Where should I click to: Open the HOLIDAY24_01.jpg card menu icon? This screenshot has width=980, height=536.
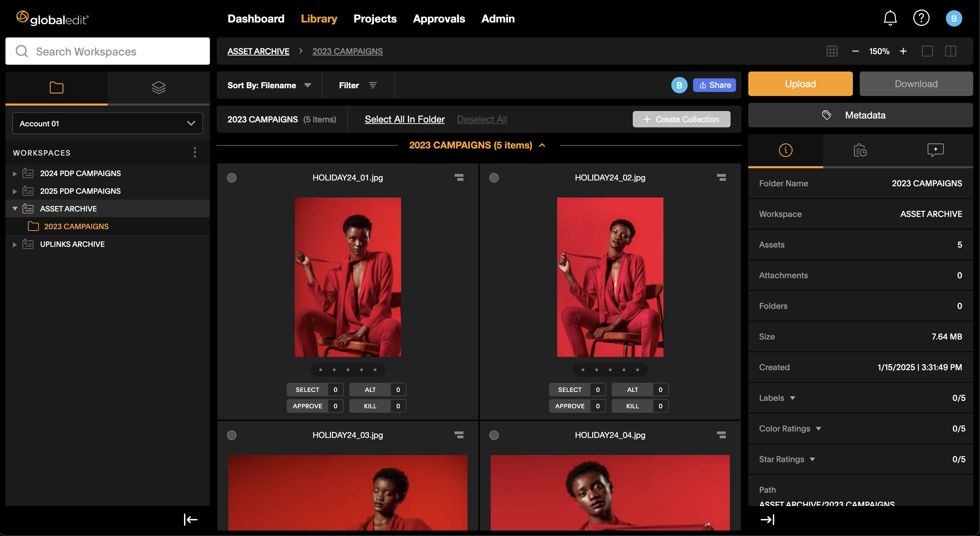click(459, 177)
